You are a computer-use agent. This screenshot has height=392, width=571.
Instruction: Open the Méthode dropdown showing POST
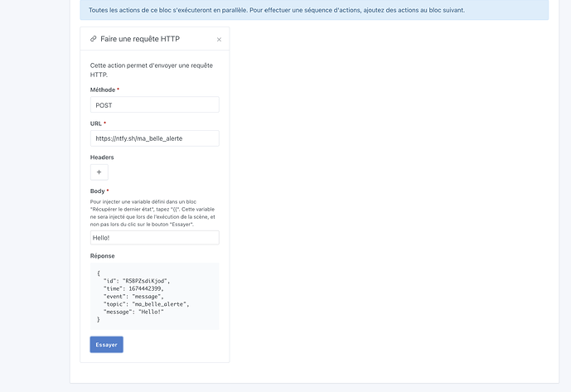[154, 105]
